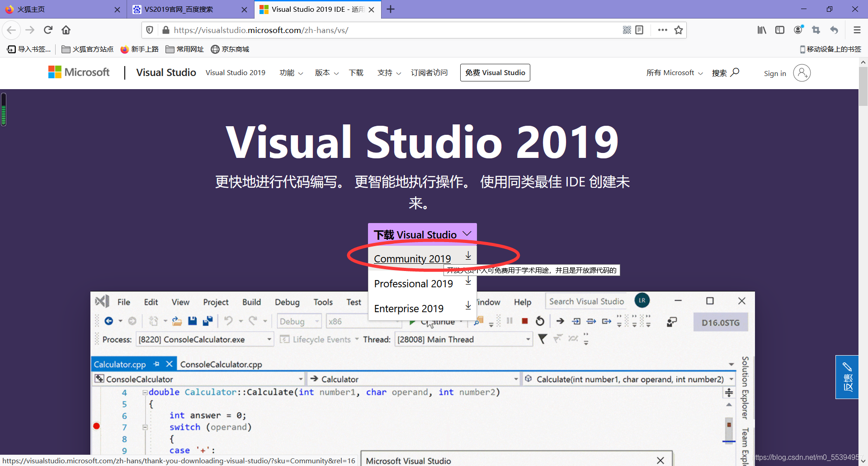
Task: Click the 下载 nav link
Action: 356,73
